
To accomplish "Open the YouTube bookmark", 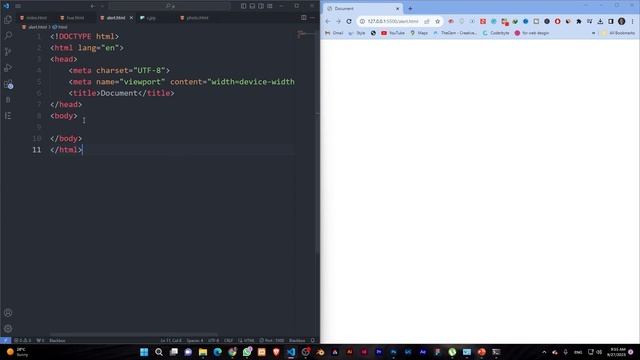I will [393, 33].
